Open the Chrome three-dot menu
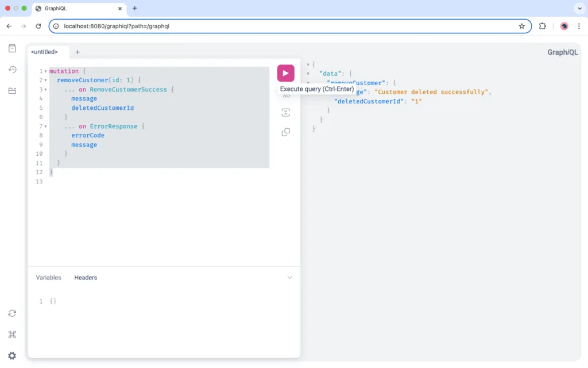588x368 pixels. [579, 26]
